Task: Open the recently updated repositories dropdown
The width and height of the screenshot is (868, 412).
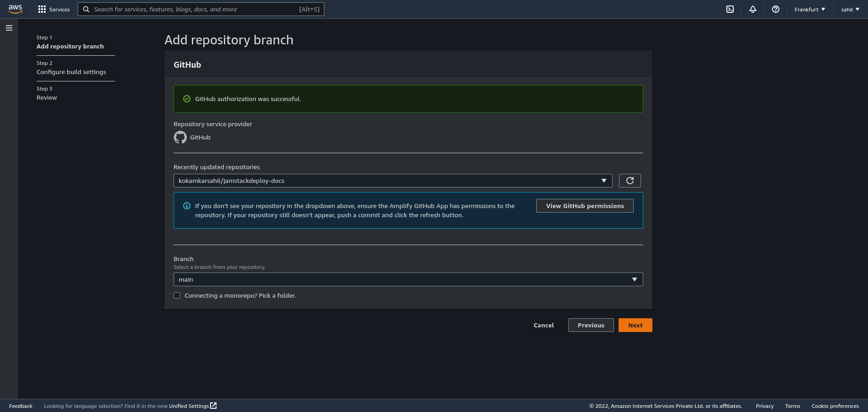Action: (393, 181)
